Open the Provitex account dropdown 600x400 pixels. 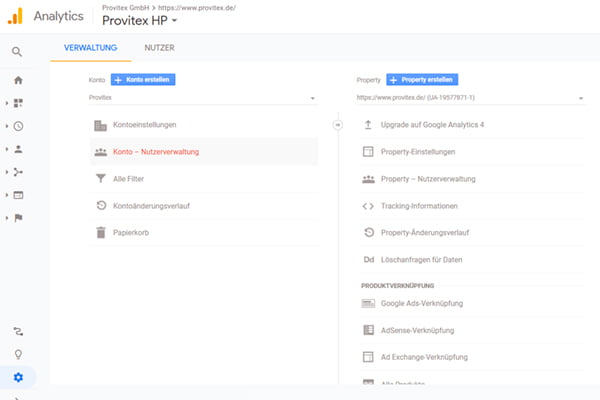203,98
